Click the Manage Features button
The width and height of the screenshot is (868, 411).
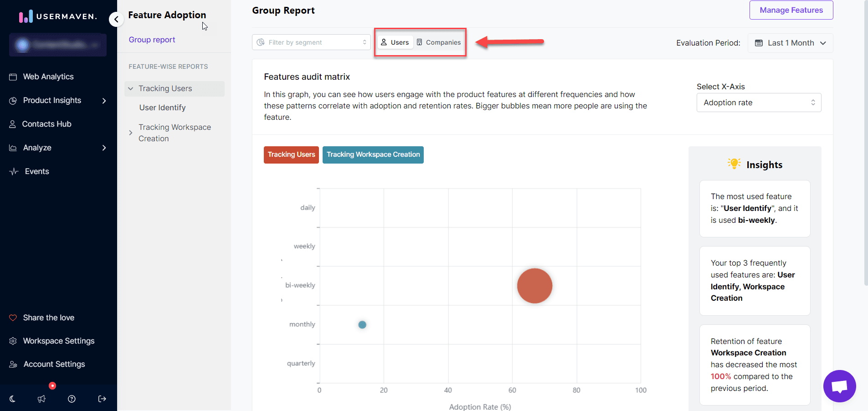pyautogui.click(x=791, y=10)
